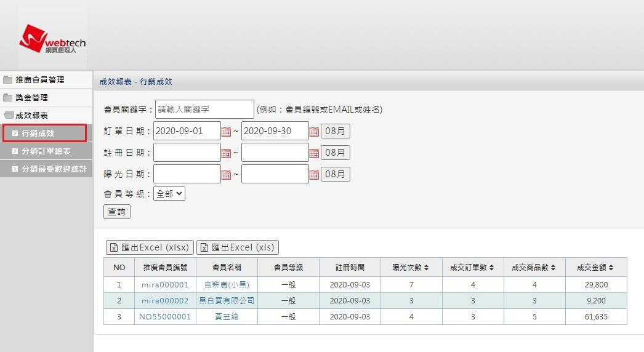The height and width of the screenshot is (352, 644).
Task: Sort by 曝光次數 column arrows
Action: click(427, 268)
